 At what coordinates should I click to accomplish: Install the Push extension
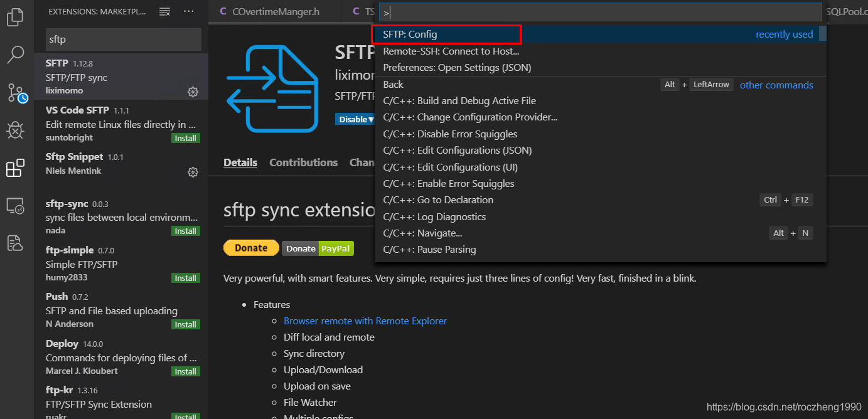click(186, 324)
